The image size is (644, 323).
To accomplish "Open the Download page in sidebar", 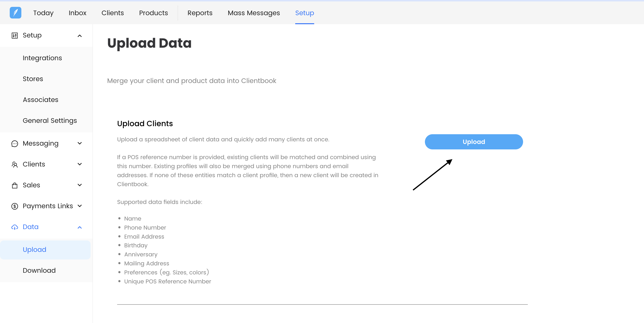I will 39,271.
